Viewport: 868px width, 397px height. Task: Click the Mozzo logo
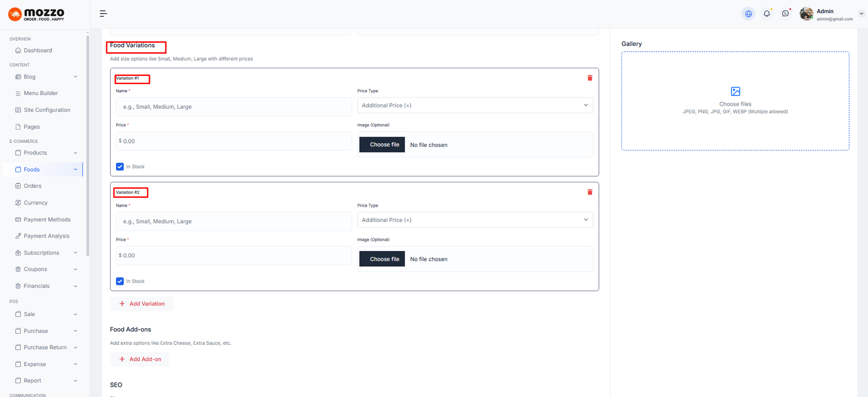36,14
